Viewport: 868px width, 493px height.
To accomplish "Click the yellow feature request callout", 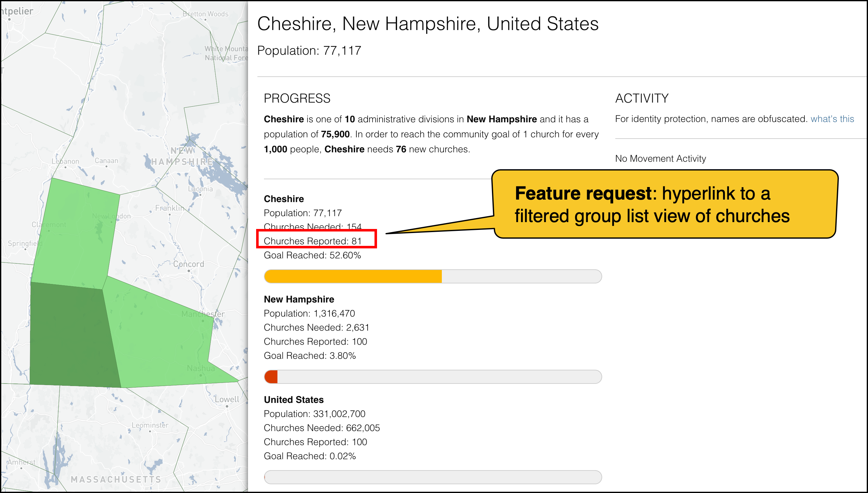I will click(664, 205).
